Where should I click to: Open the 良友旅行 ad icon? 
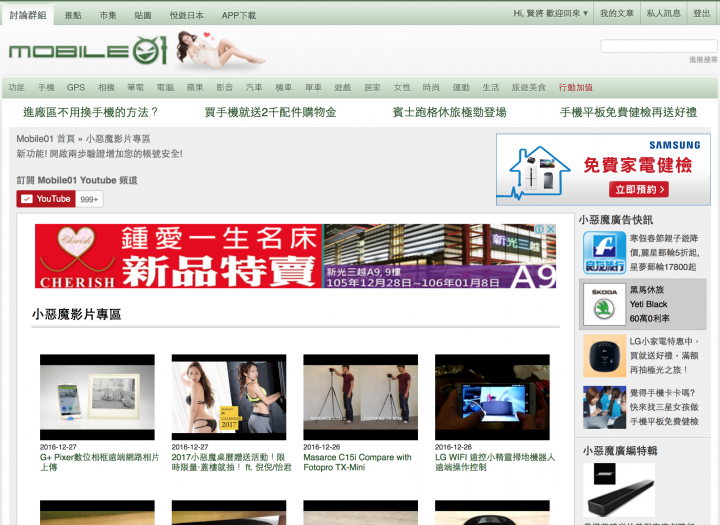point(604,253)
